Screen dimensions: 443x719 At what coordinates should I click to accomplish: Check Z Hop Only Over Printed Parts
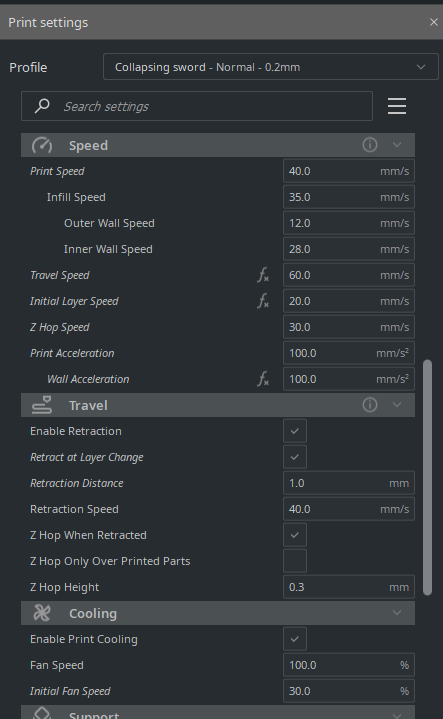[295, 561]
